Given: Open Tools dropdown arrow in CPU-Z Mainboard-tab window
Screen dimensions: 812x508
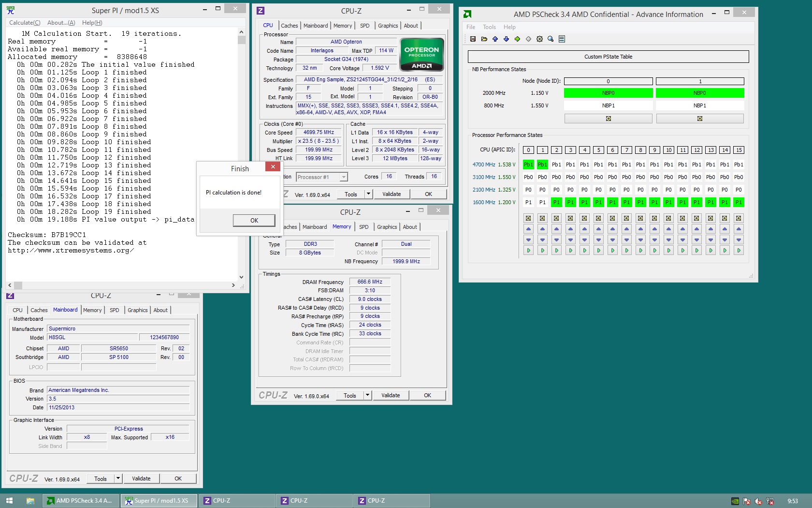Looking at the screenshot, I should pos(118,478).
